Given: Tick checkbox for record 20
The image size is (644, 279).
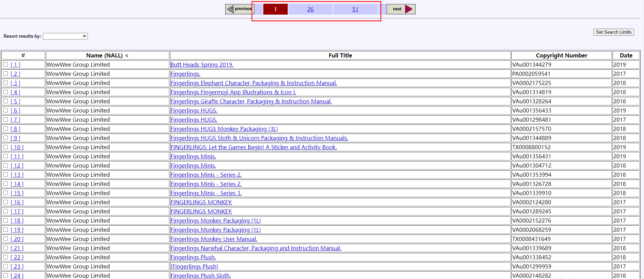Looking at the screenshot, I should click(5, 239).
